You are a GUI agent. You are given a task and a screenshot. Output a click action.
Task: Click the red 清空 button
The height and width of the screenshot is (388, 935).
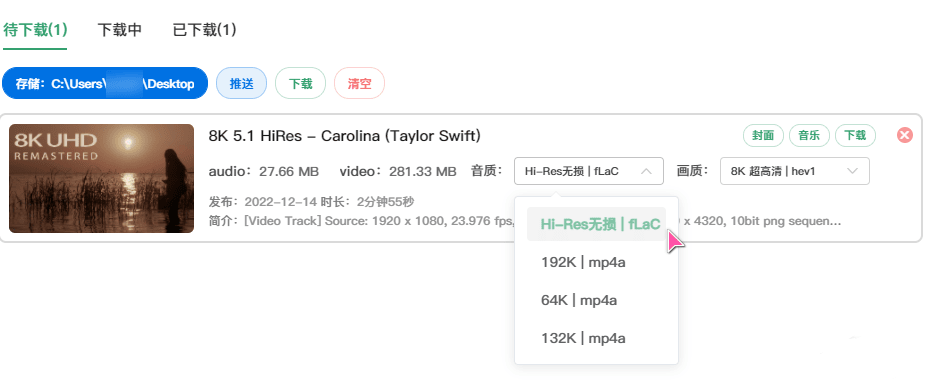point(360,83)
